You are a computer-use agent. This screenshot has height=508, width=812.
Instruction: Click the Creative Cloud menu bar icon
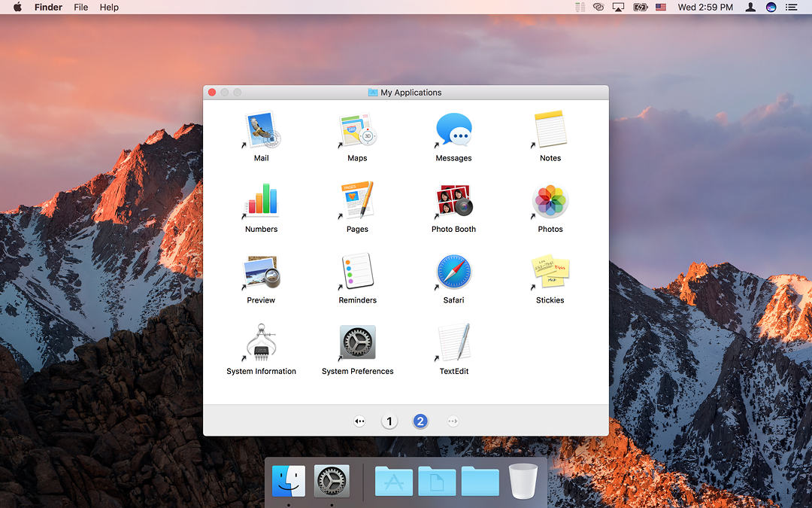coord(598,8)
